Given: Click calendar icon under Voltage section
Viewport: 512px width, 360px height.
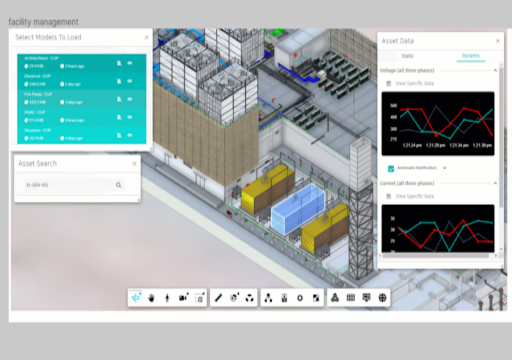Looking at the screenshot, I should click(388, 83).
